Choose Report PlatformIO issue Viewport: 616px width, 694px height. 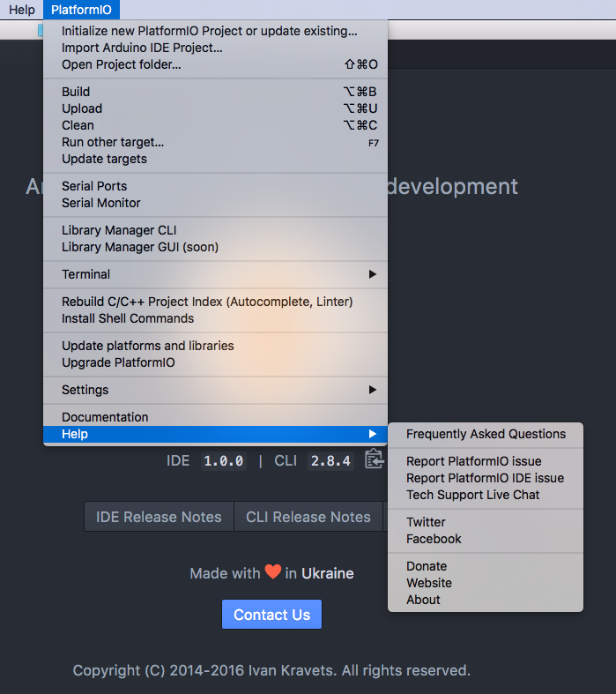486,461
